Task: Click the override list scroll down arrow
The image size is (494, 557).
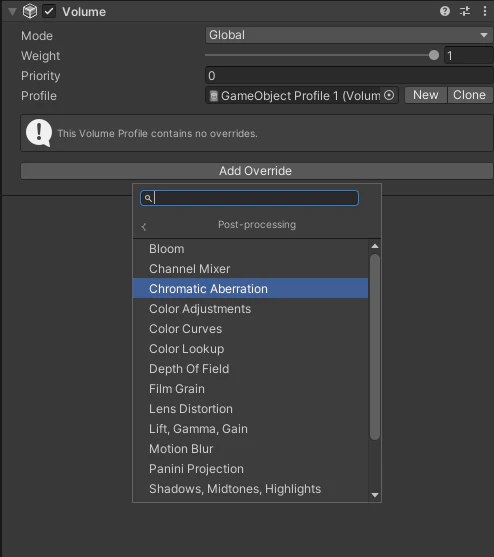Action: pos(375,495)
